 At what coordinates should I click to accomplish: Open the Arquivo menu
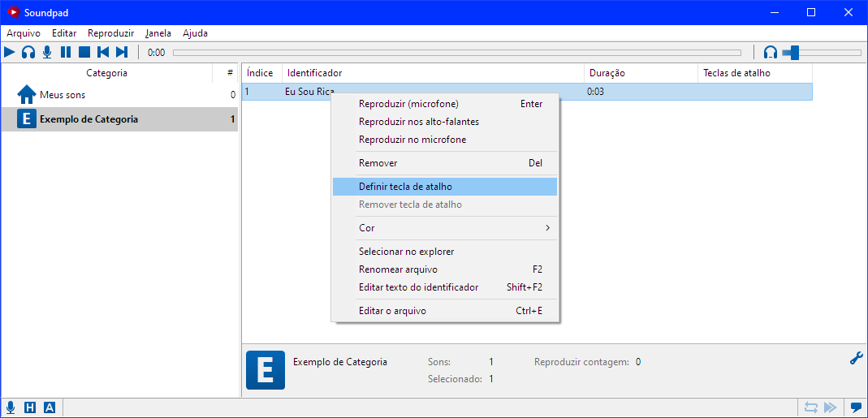(24, 33)
